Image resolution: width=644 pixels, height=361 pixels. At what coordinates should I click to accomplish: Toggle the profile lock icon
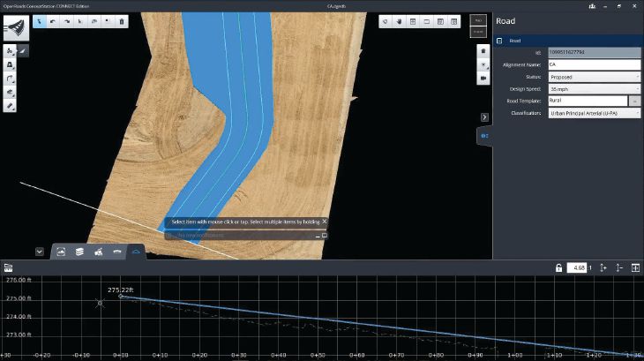[x=558, y=267]
